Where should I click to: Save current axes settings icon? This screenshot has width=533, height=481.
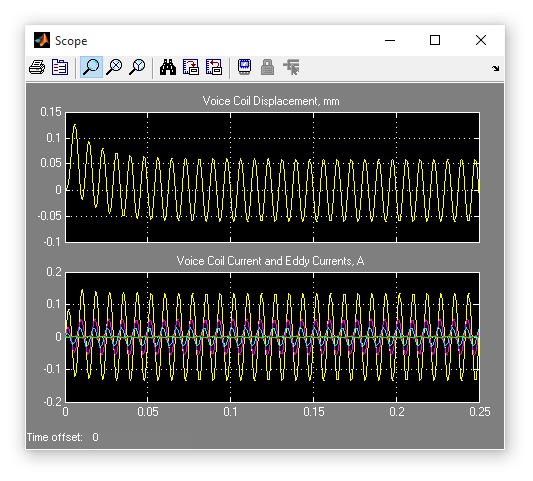tap(191, 67)
